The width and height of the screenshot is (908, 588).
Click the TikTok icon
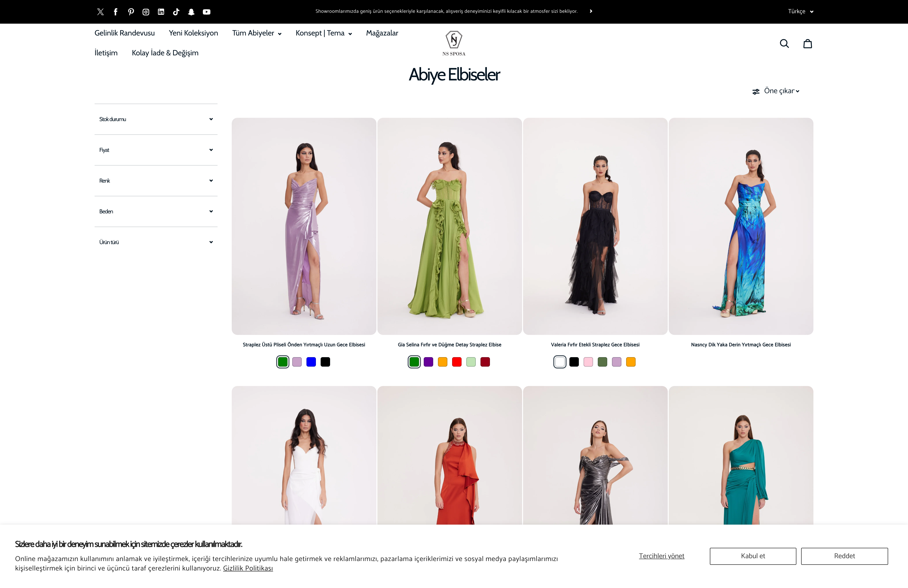click(x=176, y=12)
